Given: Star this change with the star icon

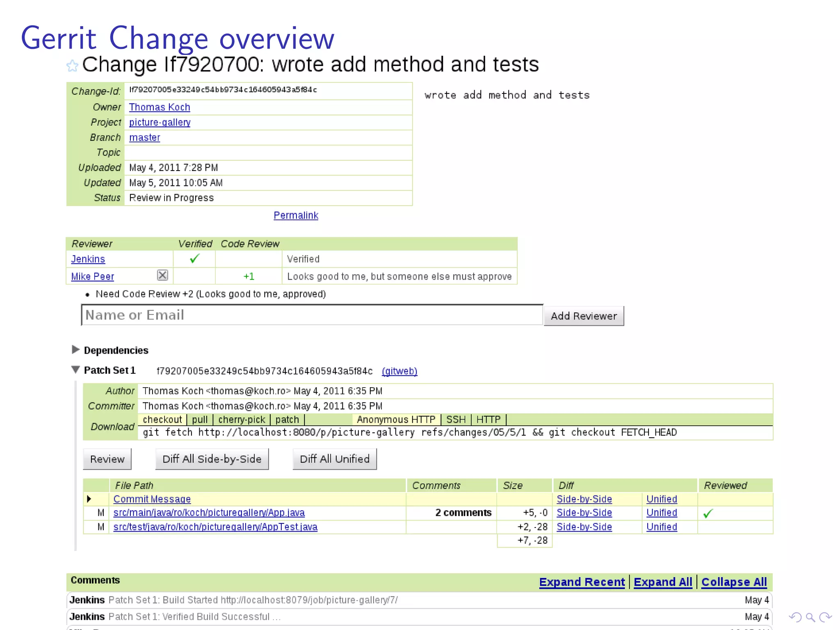Looking at the screenshot, I should pyautogui.click(x=72, y=66).
